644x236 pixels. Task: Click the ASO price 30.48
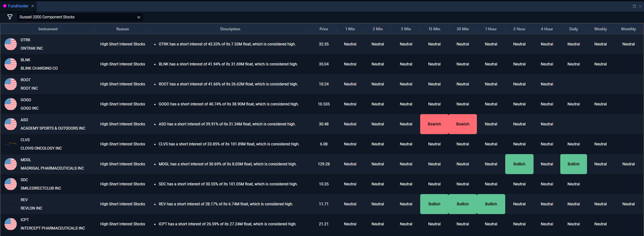point(324,124)
